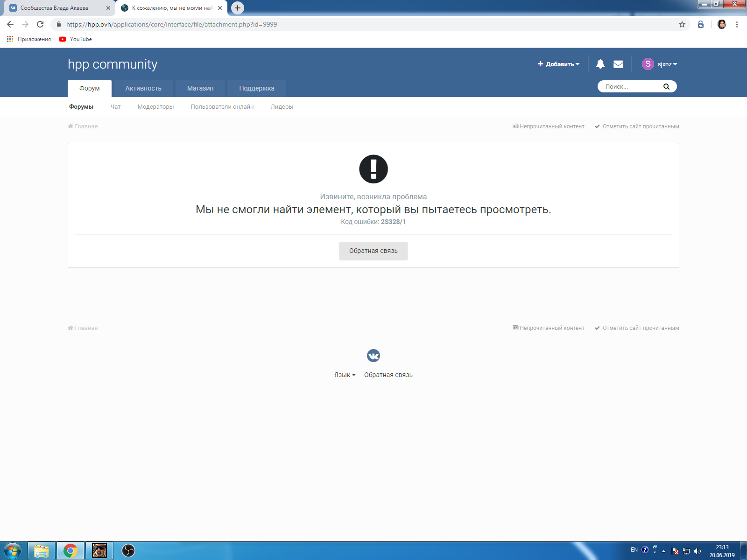The image size is (747, 560).
Task: Click the Непрочитанный контент icon
Action: pyautogui.click(x=515, y=126)
